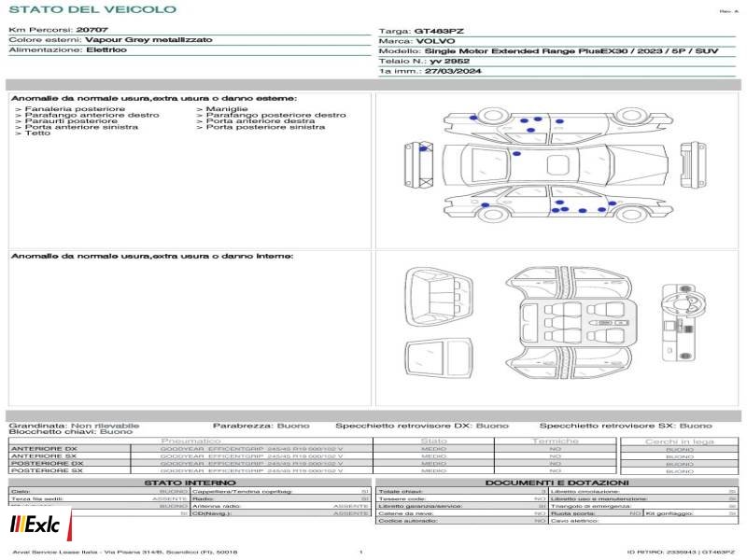
Task: Click the blue damage dot on the roof top-view
Action: point(516,154)
